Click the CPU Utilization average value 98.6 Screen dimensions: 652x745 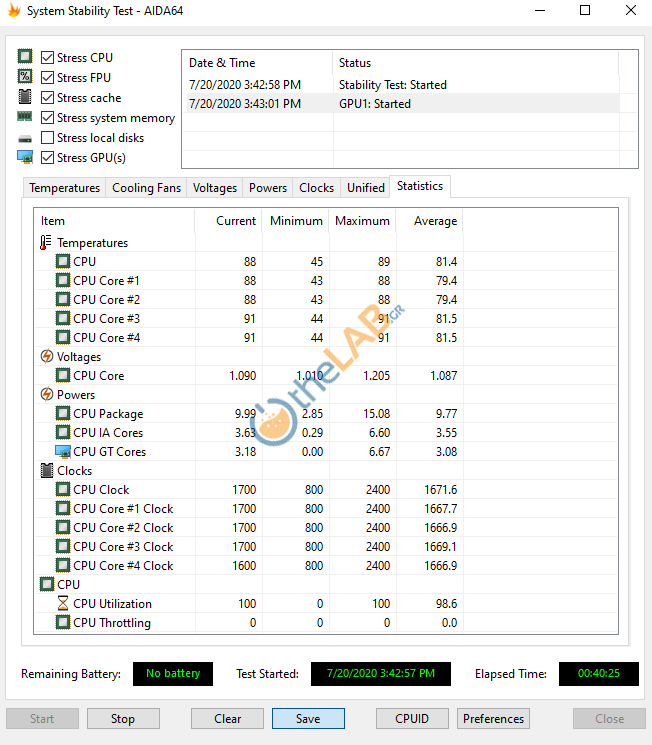coord(446,603)
